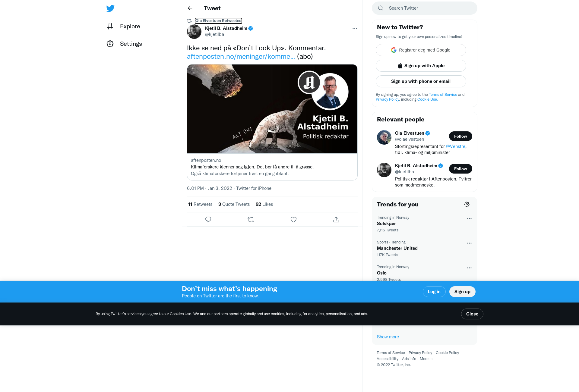Screen dimensions: 579x392
Task: Open more options for Manchester United trend
Action: [x=469, y=243]
